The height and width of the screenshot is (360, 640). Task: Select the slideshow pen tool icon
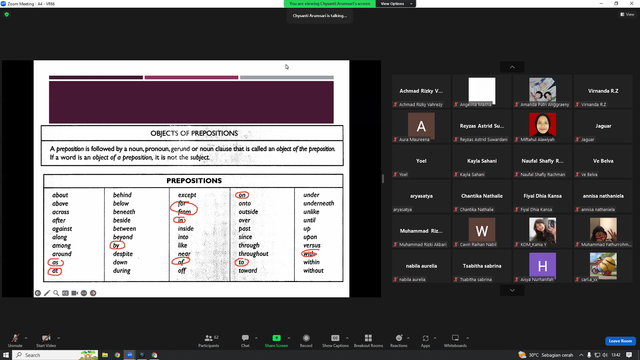tap(47, 293)
